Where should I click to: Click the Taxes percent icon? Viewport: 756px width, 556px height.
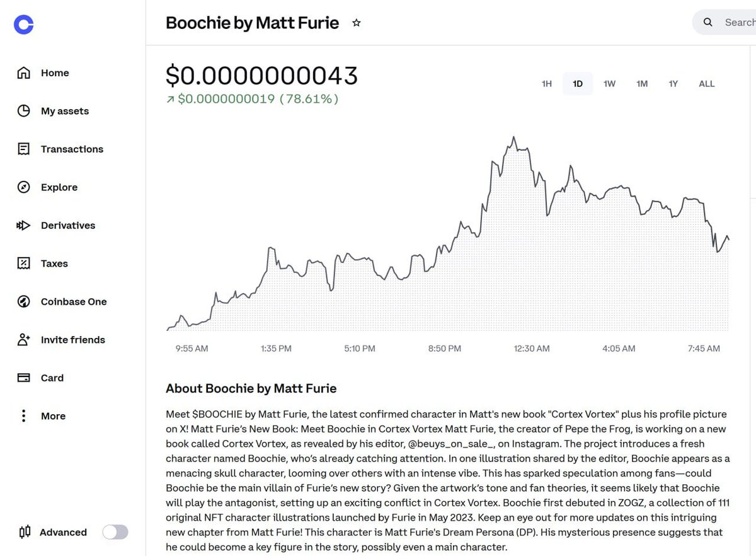(x=23, y=264)
